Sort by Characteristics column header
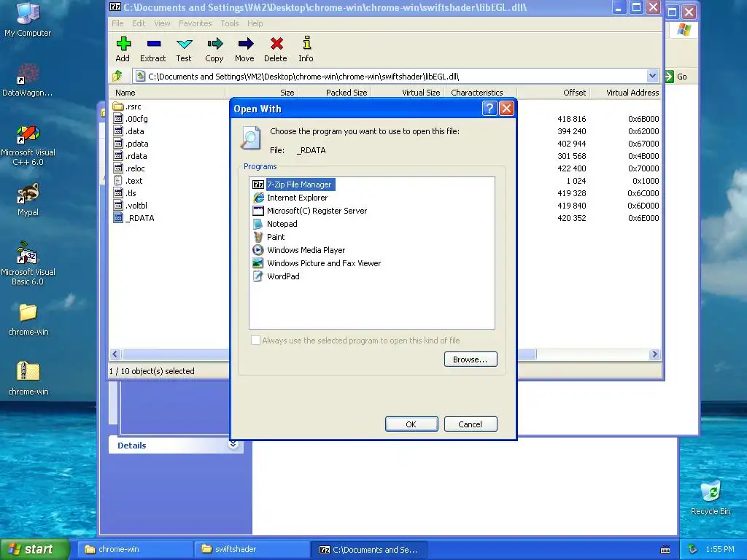Image resolution: width=747 pixels, height=560 pixels. (x=480, y=93)
